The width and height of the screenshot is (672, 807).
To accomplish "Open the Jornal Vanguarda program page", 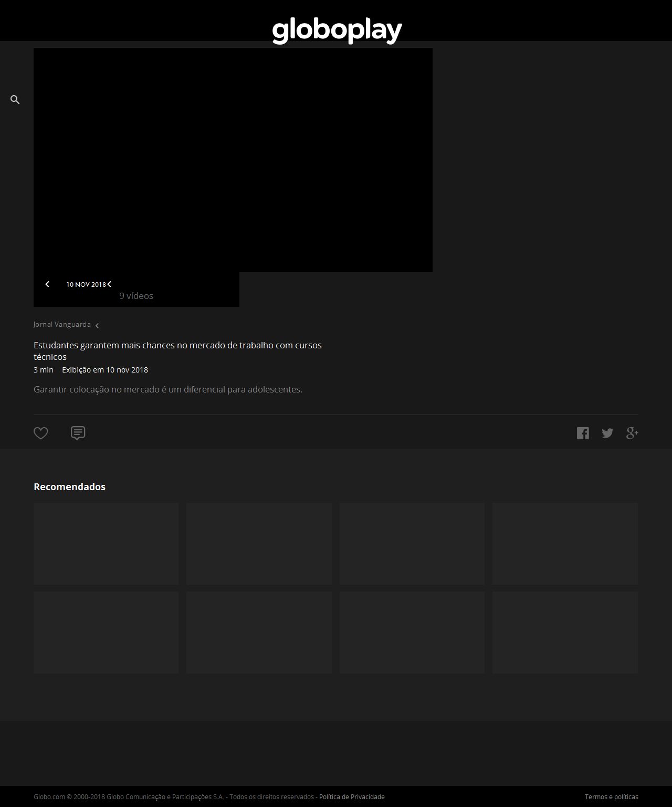I will click(62, 325).
